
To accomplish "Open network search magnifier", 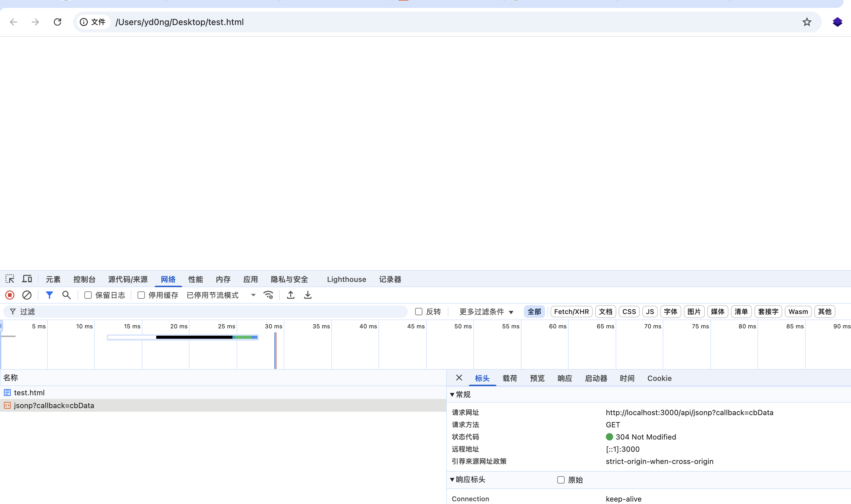I will point(67,295).
